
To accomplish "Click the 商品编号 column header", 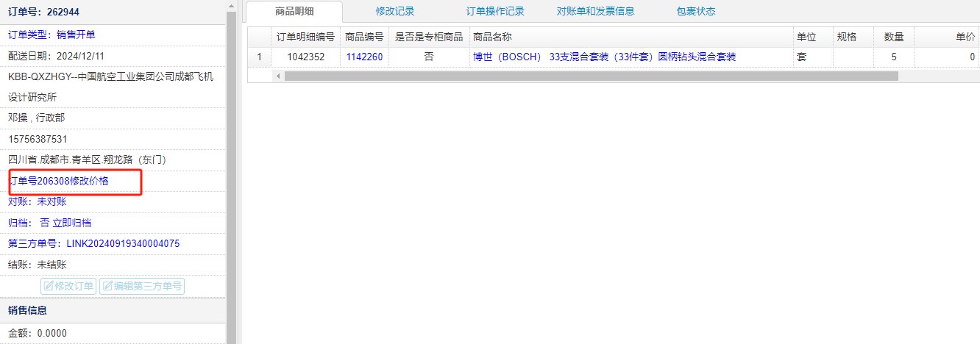I will [x=364, y=37].
